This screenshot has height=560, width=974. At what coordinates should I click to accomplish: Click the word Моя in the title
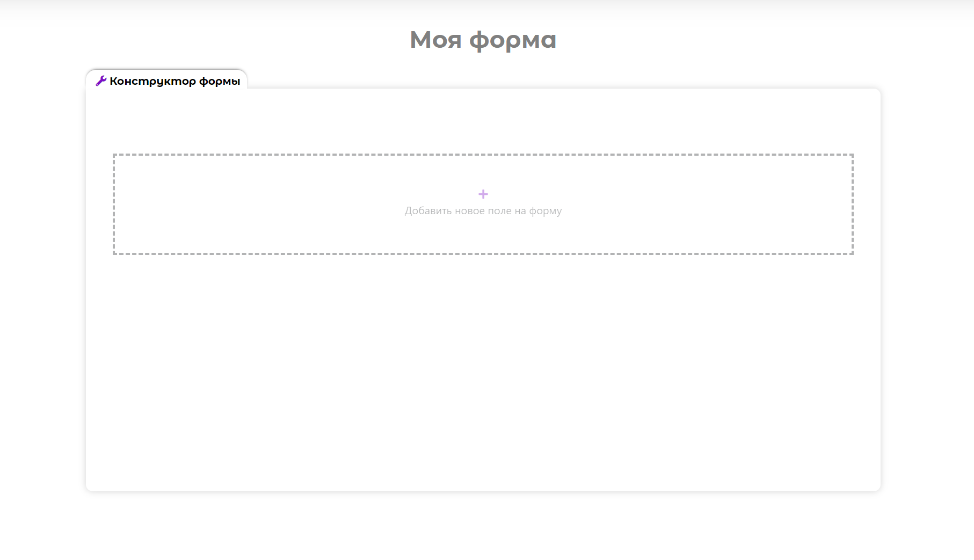click(x=435, y=40)
